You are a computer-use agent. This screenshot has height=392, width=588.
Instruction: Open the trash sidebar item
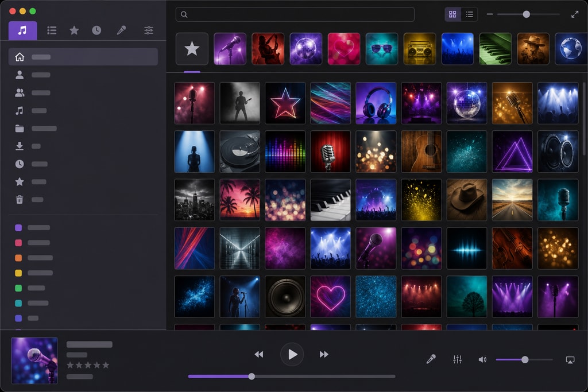(x=20, y=199)
